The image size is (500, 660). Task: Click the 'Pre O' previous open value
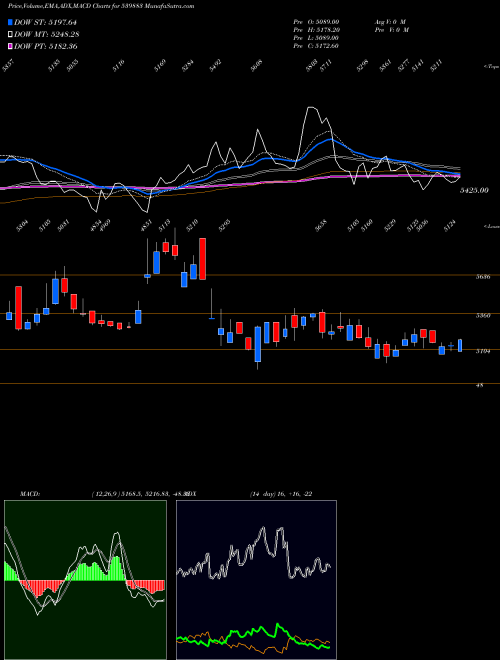tap(316, 22)
